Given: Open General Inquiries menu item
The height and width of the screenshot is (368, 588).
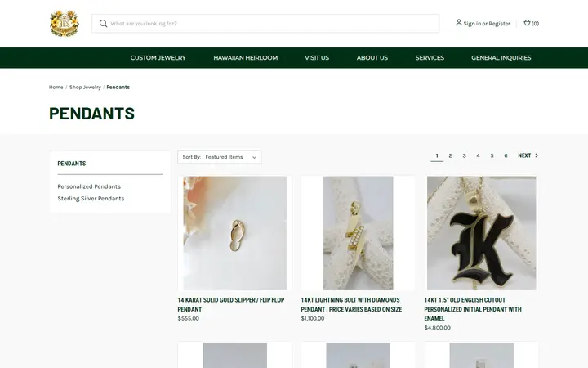Looking at the screenshot, I should tap(501, 58).
